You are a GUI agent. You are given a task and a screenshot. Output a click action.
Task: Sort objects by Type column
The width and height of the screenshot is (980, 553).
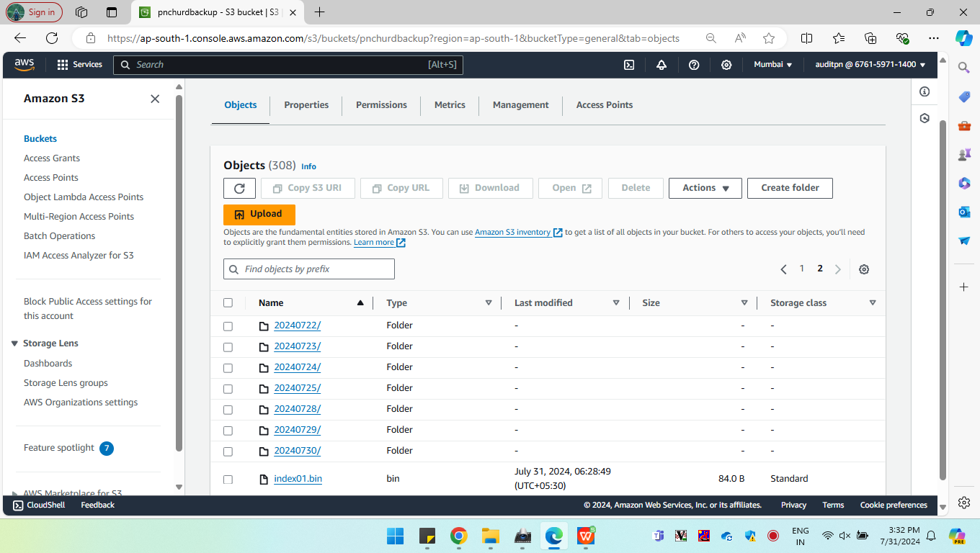click(x=489, y=303)
